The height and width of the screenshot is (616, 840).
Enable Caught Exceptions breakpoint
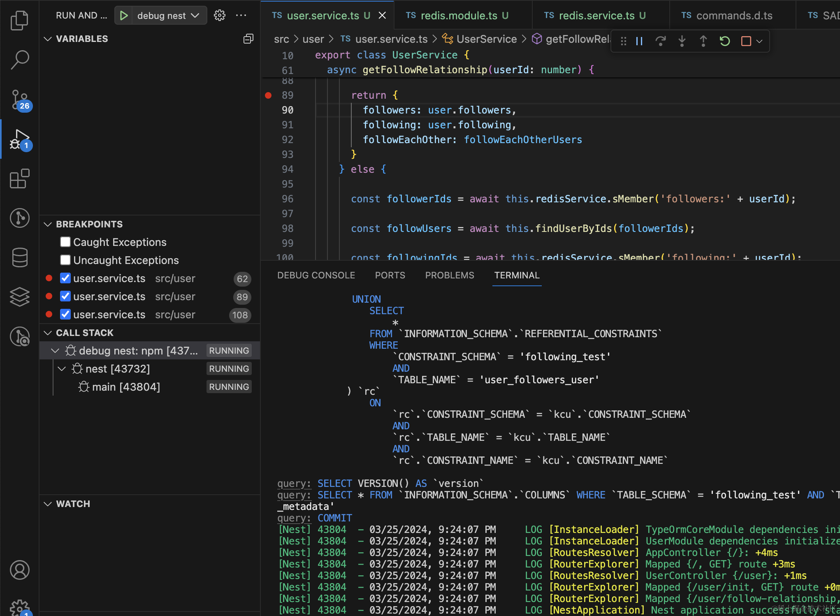coord(65,242)
